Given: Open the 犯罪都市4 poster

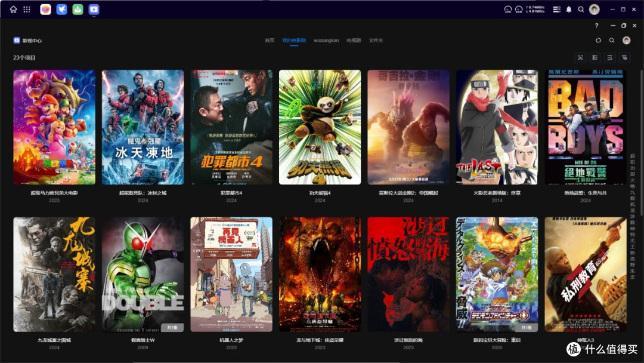Looking at the screenshot, I should (x=231, y=127).
